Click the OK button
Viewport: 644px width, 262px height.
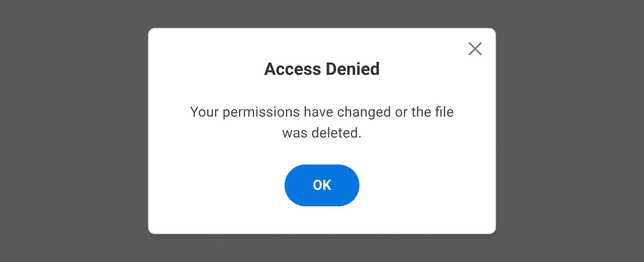322,185
